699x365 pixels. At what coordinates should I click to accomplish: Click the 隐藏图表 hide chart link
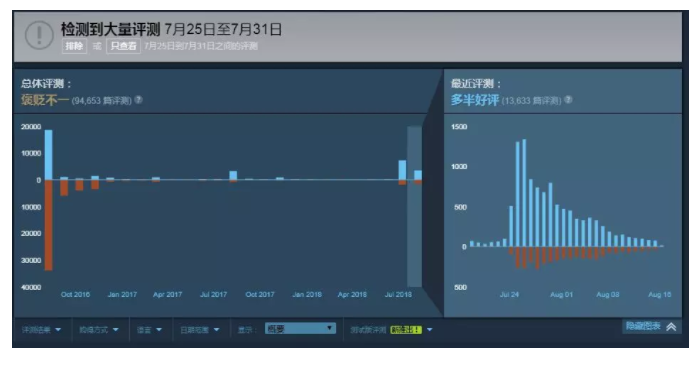[643, 326]
